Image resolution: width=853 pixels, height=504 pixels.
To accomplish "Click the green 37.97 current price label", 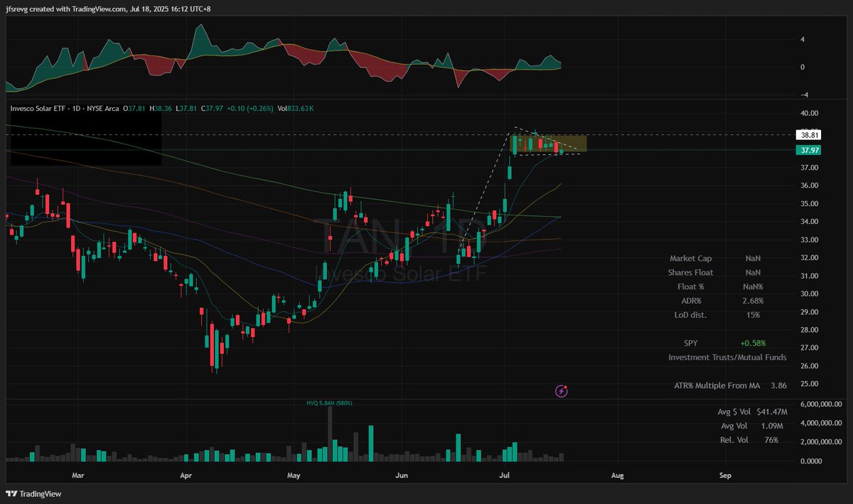I will click(x=809, y=150).
